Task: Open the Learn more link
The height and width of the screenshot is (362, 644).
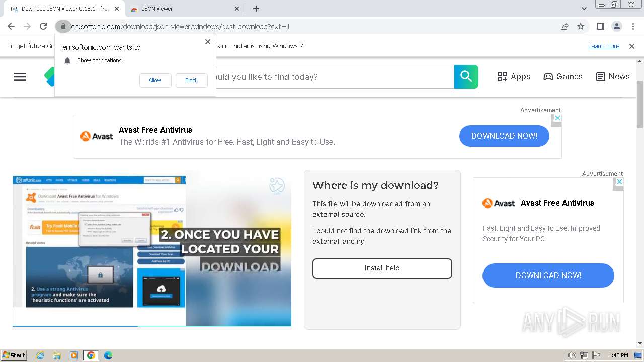Action: [604, 46]
